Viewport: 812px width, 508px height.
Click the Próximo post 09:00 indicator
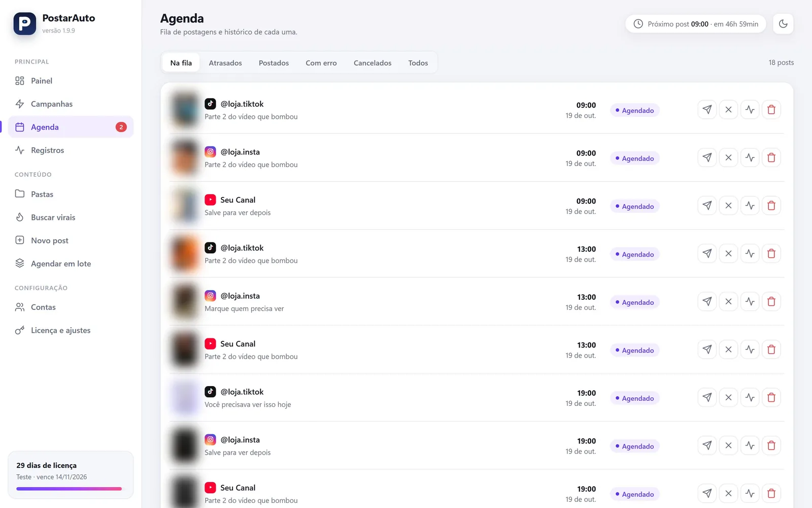(x=695, y=24)
